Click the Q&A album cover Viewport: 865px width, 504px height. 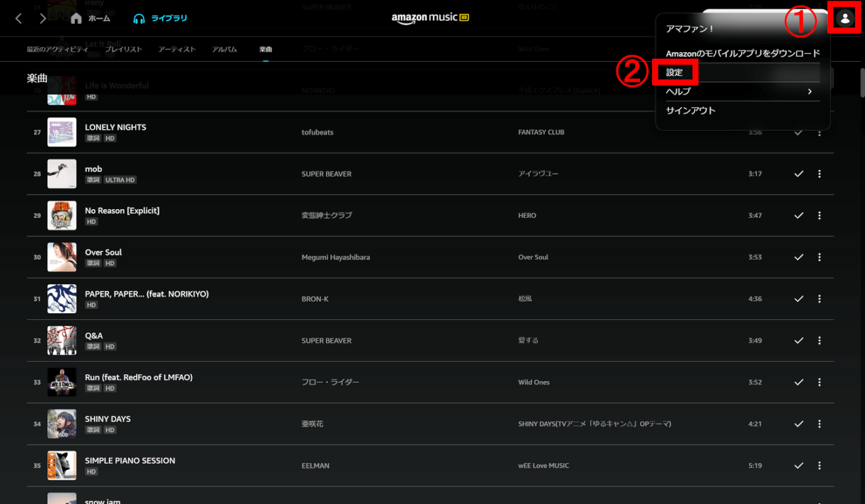click(x=62, y=340)
